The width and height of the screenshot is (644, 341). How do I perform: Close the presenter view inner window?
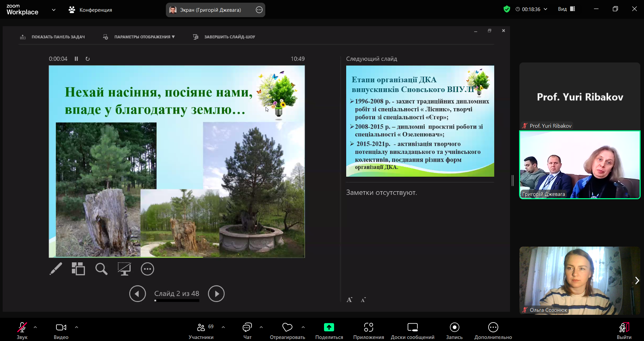[503, 31]
